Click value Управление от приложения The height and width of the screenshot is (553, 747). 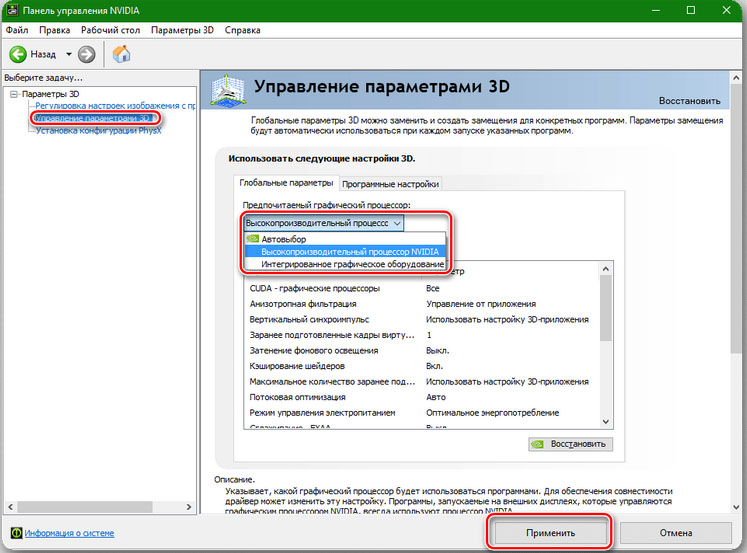(x=481, y=304)
